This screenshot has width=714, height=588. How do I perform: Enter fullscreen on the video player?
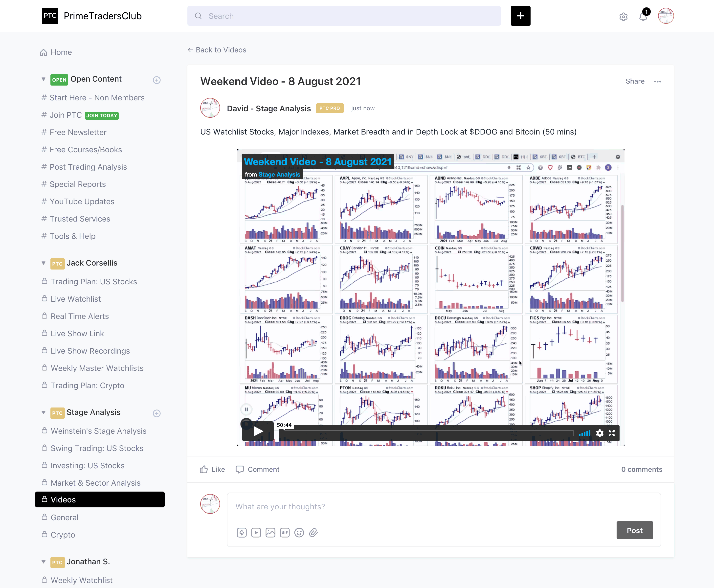(x=611, y=433)
